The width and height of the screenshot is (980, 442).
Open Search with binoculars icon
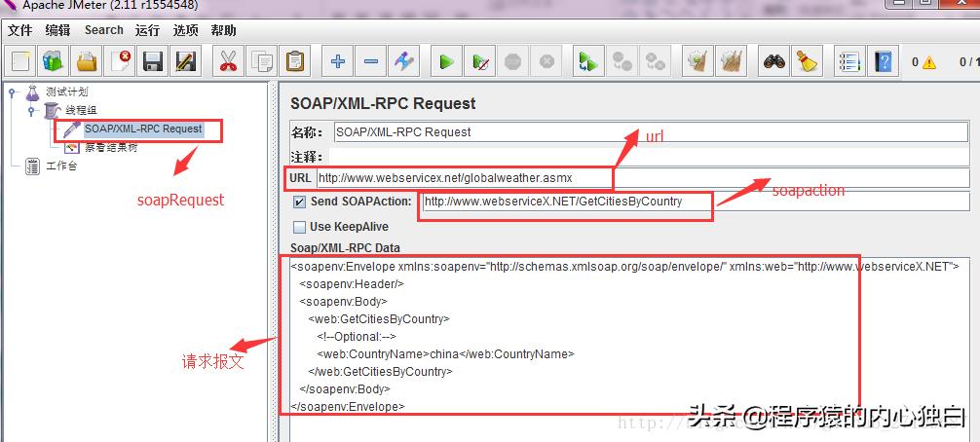(x=774, y=61)
